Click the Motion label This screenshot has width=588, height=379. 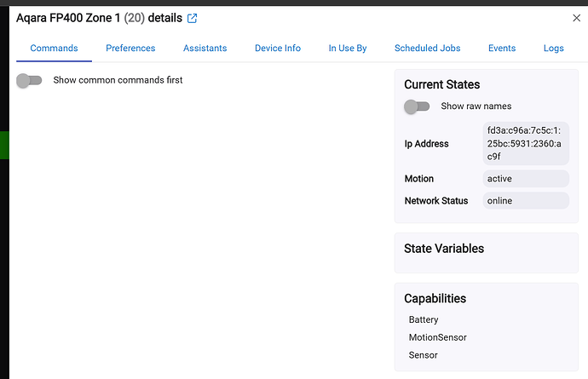(x=419, y=179)
